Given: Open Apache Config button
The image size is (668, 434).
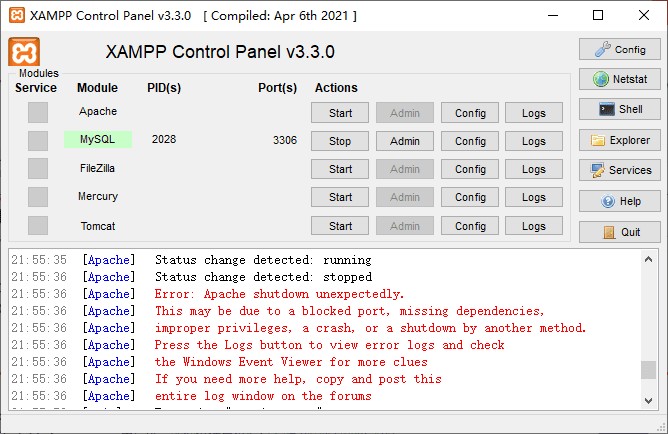Looking at the screenshot, I should tap(470, 113).
